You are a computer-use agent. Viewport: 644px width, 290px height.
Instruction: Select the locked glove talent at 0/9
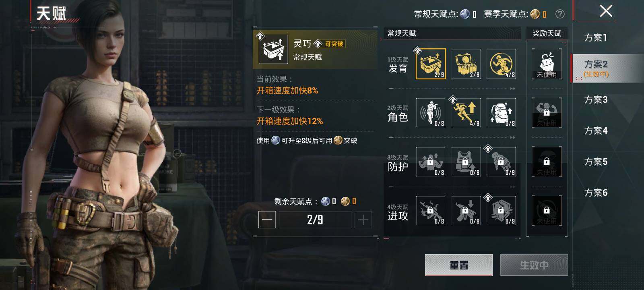pyautogui.click(x=501, y=162)
